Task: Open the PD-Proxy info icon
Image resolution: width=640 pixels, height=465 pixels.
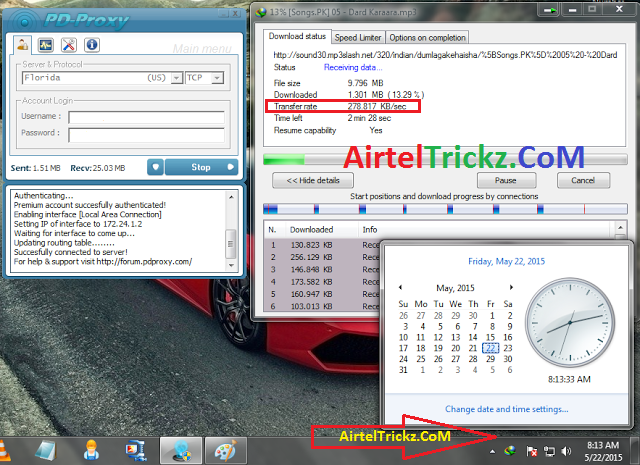Action: 92,45
